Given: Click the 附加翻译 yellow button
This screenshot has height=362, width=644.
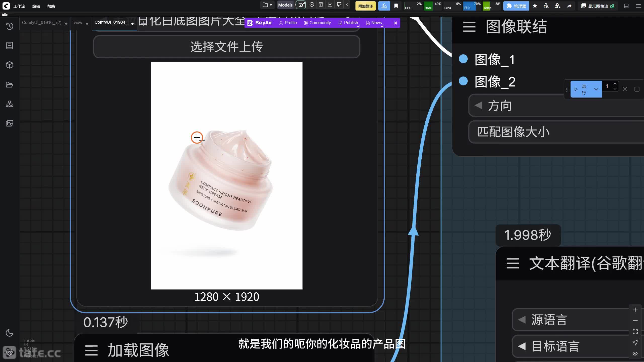Looking at the screenshot, I should (366, 6).
